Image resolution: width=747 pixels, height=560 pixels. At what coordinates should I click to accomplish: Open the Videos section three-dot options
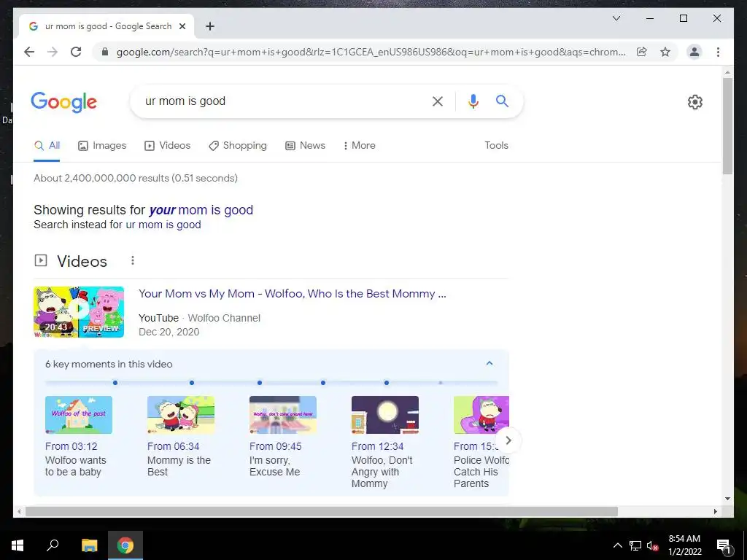(133, 260)
